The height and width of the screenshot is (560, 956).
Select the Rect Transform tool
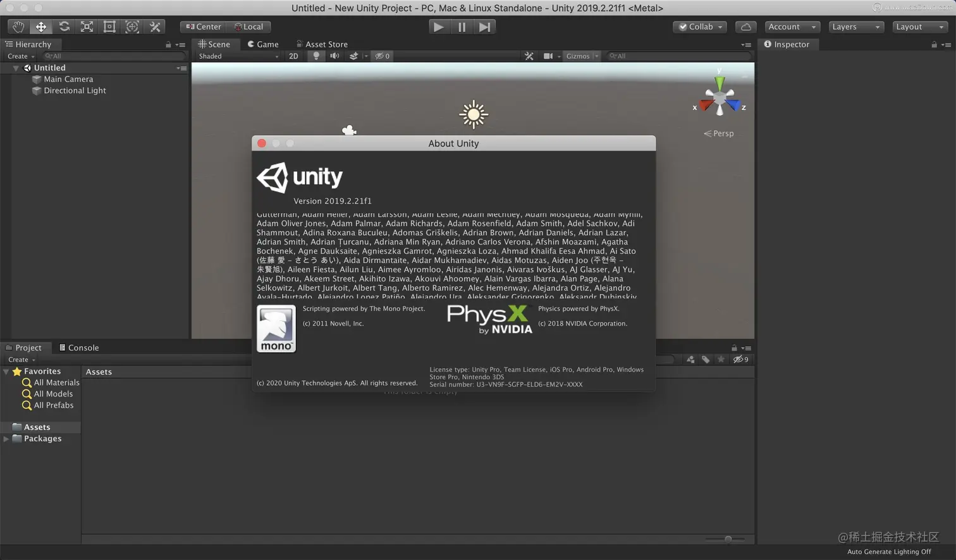(x=109, y=27)
